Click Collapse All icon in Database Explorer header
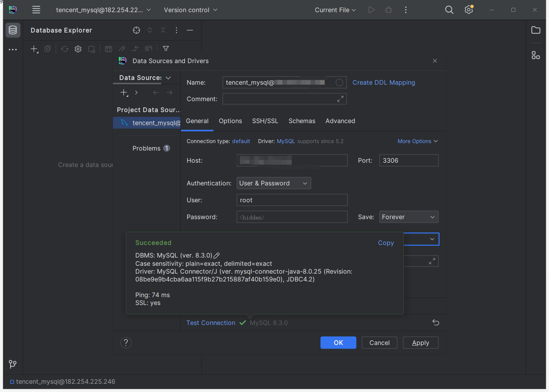Image resolution: width=549 pixels, height=392 pixels. point(163,30)
